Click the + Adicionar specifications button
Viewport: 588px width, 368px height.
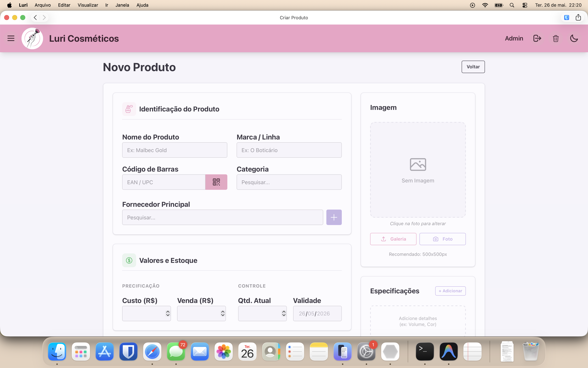450,291
